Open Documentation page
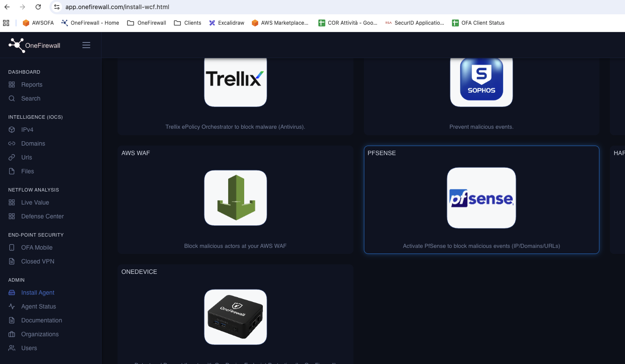Viewport: 625px width, 364px height. pyautogui.click(x=42, y=320)
